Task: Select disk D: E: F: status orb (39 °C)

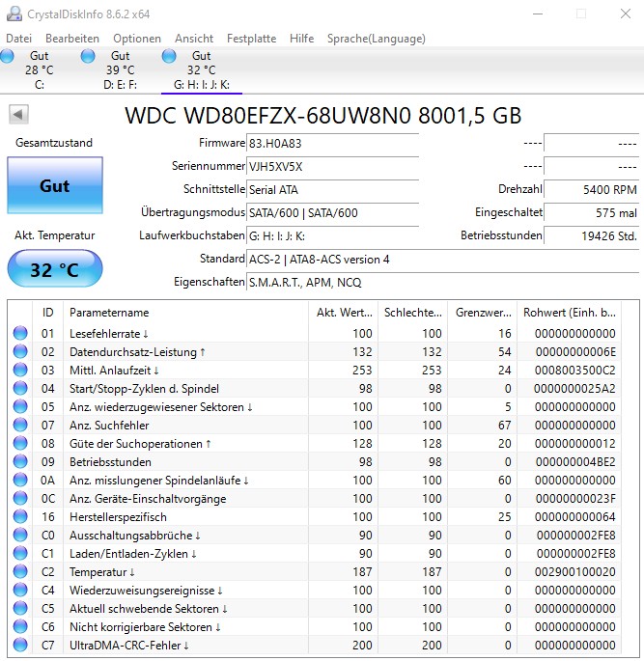Action: [88, 56]
